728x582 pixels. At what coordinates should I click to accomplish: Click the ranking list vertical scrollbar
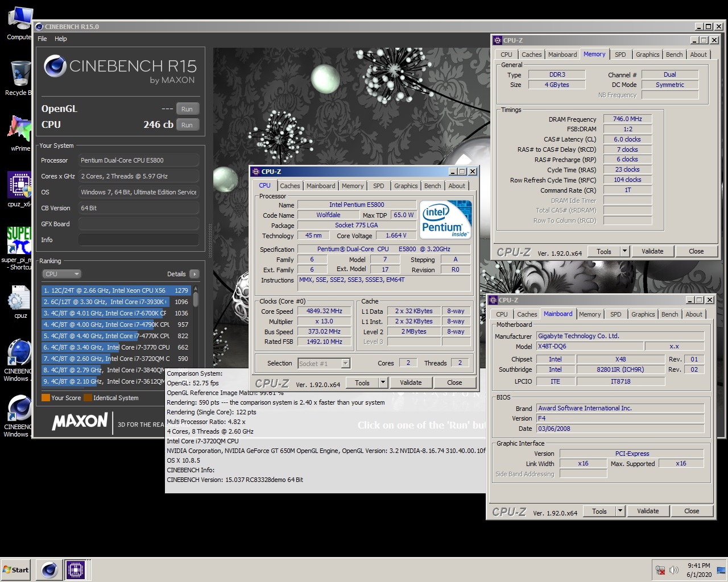[x=196, y=335]
